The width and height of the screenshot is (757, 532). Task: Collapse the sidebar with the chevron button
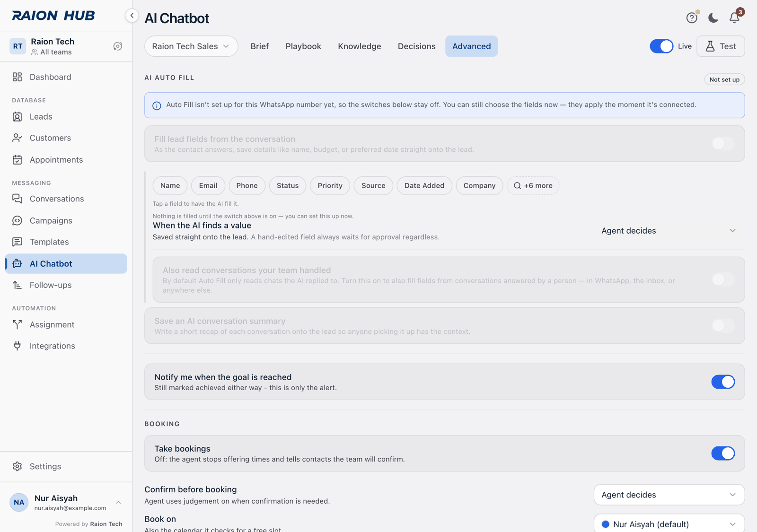[x=132, y=16]
